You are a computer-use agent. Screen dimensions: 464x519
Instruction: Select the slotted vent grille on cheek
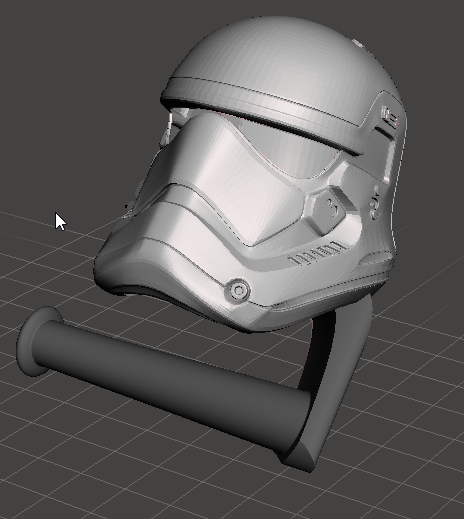point(316,254)
